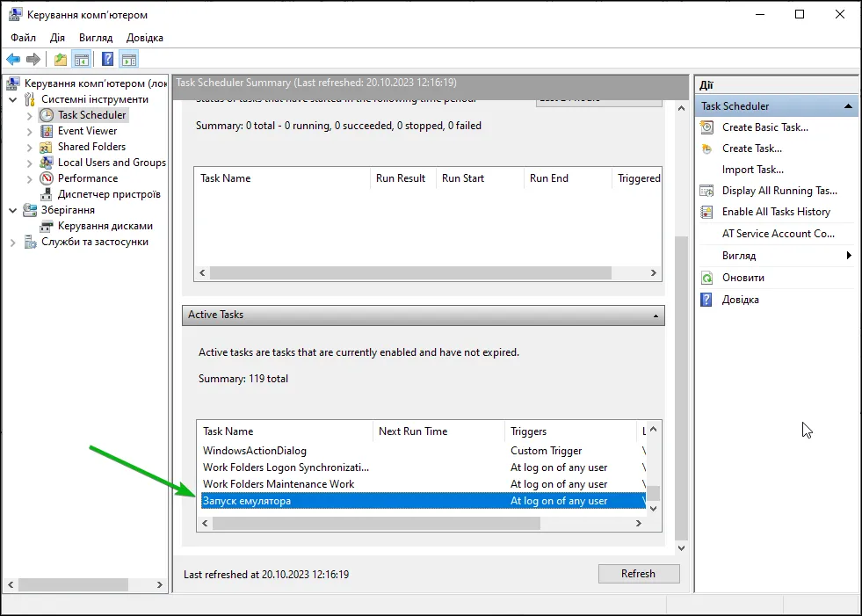
Task: Toggle Show/Hide Console Tree toolbar icon
Action: pos(82,59)
